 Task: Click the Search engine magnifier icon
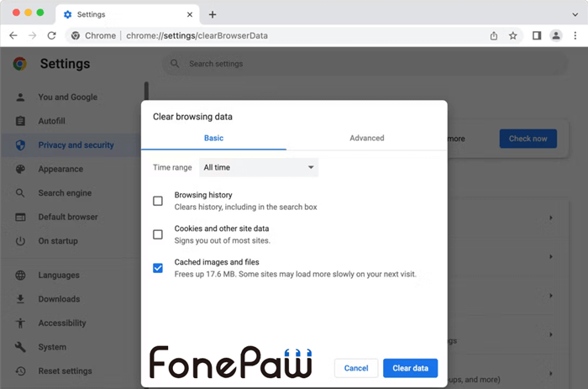coord(20,193)
